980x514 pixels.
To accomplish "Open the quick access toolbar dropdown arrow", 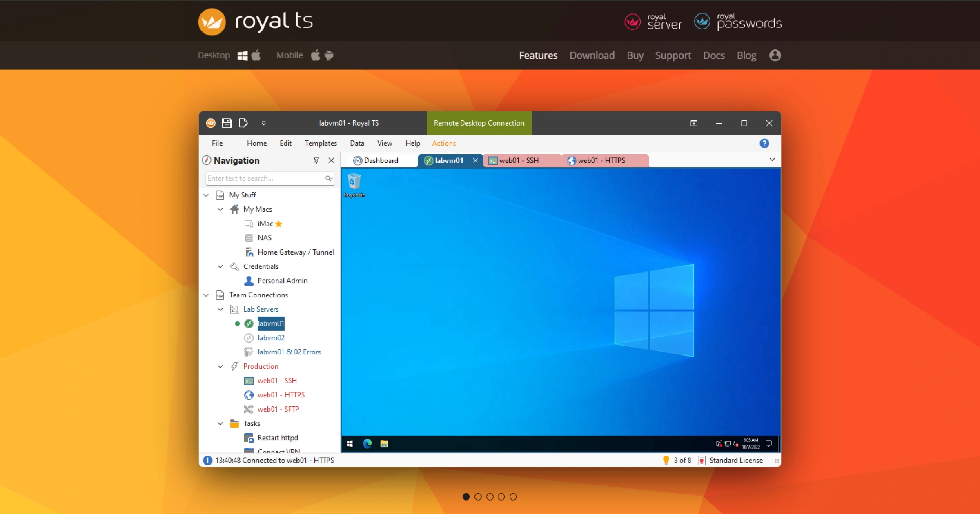I will pos(264,123).
